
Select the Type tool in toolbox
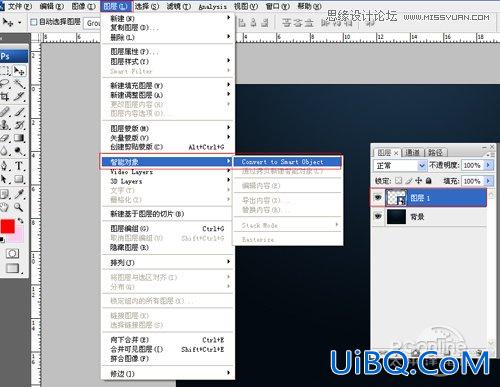pyautogui.click(x=19, y=165)
